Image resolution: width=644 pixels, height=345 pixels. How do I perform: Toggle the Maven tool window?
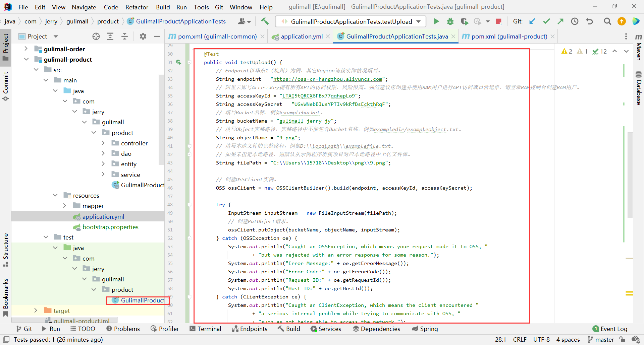639,47
